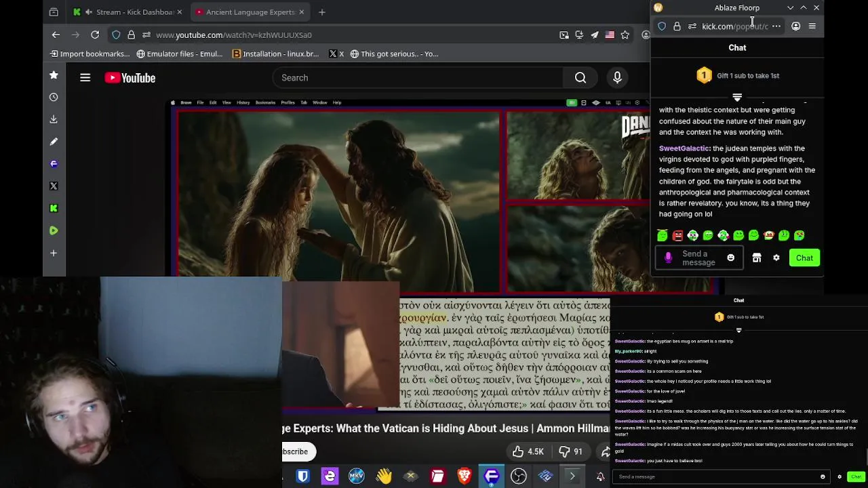Go back in browser history

click(x=56, y=35)
